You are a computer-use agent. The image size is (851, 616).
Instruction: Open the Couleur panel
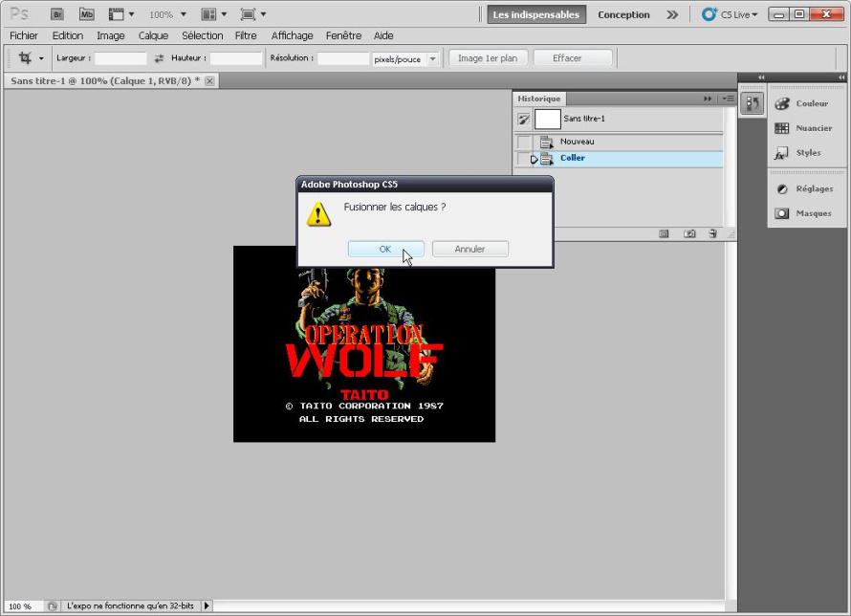pos(801,103)
